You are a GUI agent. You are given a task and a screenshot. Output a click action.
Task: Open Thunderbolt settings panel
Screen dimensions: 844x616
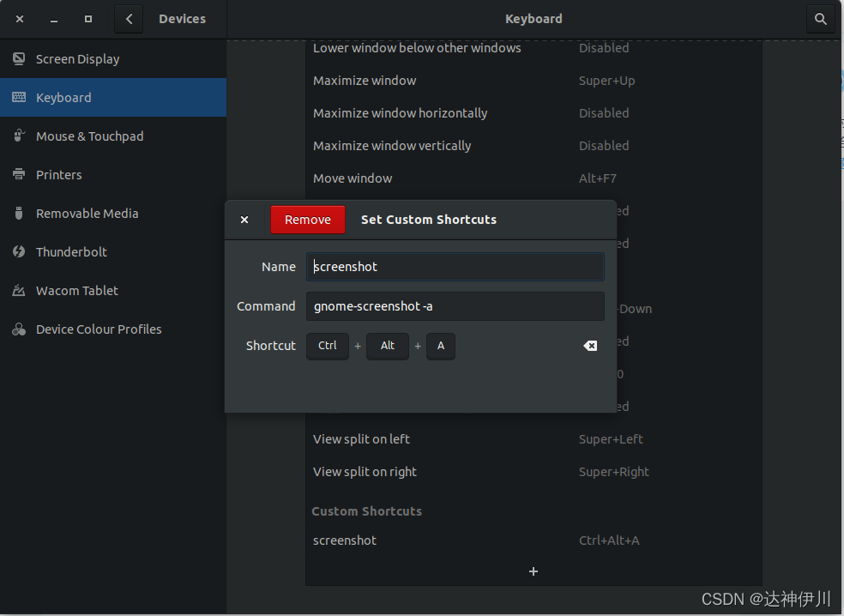(113, 251)
